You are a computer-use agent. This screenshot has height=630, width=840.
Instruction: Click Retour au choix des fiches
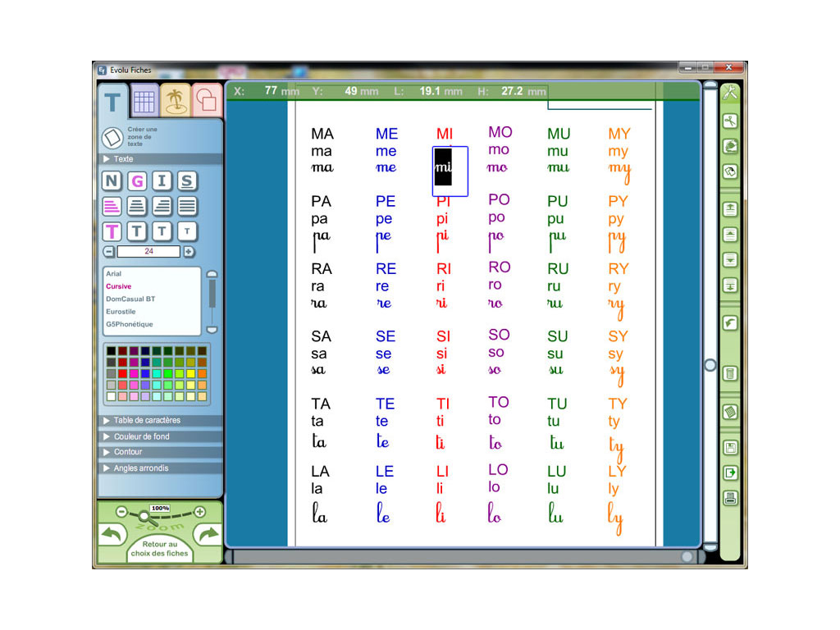pyautogui.click(x=160, y=549)
